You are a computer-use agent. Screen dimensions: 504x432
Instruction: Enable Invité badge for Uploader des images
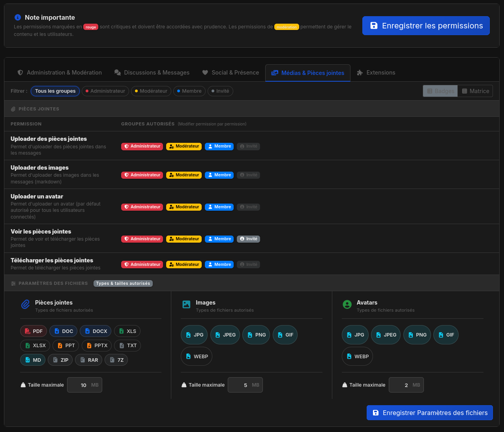(248, 175)
